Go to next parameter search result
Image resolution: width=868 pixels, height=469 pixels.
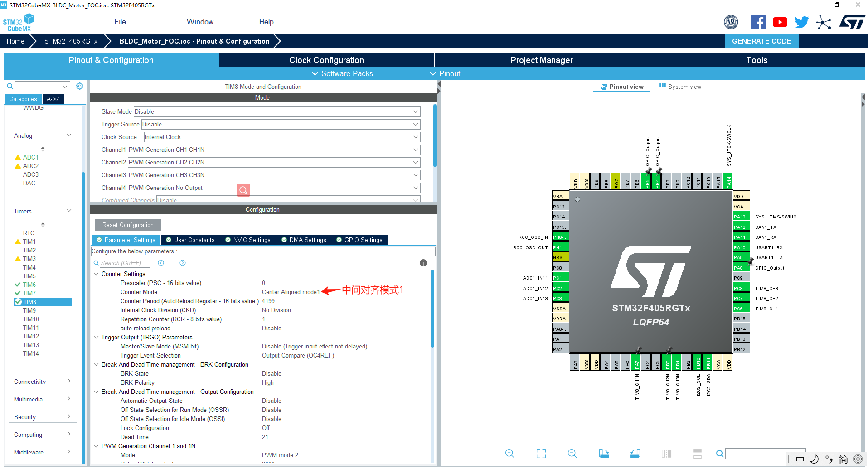(x=183, y=263)
